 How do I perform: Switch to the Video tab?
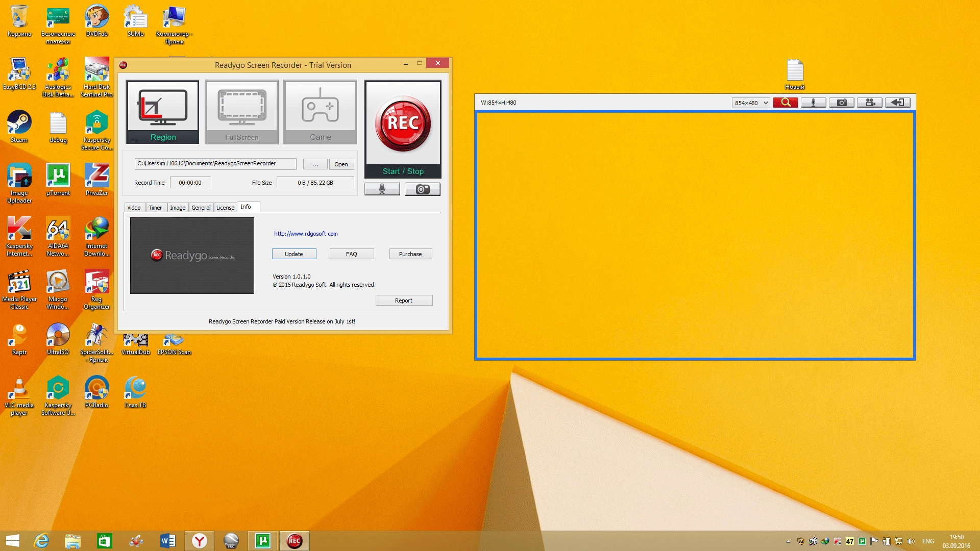134,208
